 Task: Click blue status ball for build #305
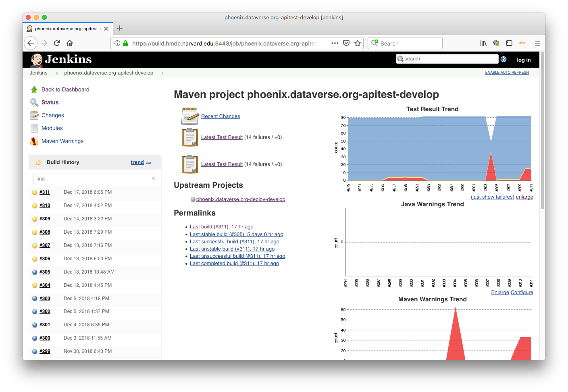pyautogui.click(x=35, y=272)
